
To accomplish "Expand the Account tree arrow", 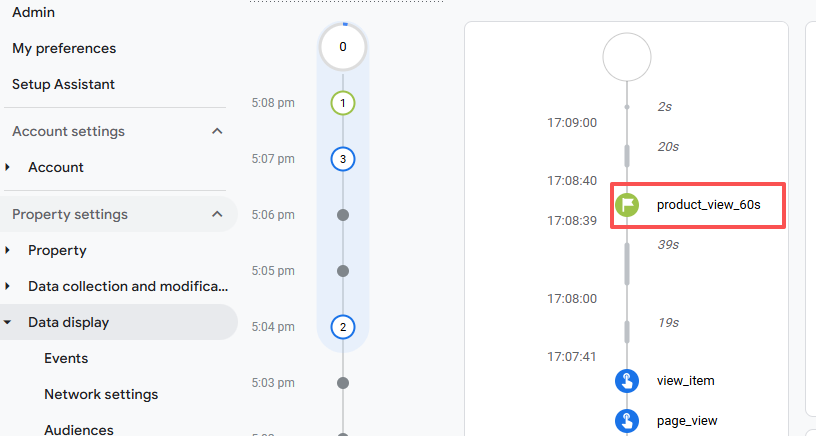I will [x=8, y=167].
